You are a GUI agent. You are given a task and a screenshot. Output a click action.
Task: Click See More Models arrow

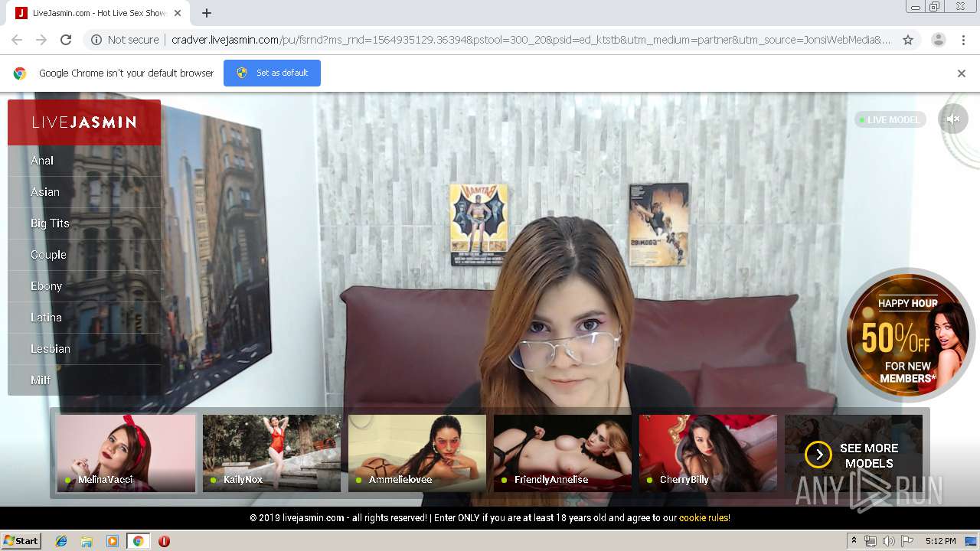[x=818, y=455]
